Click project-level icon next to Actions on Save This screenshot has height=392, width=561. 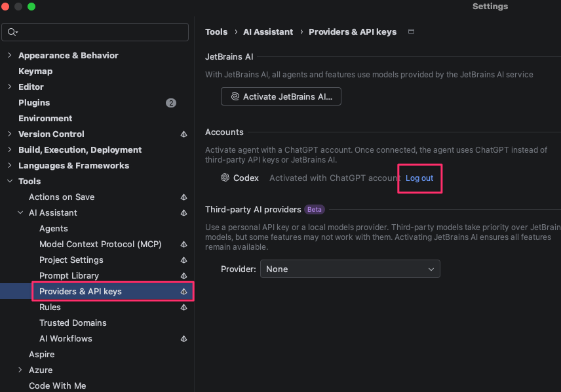184,197
